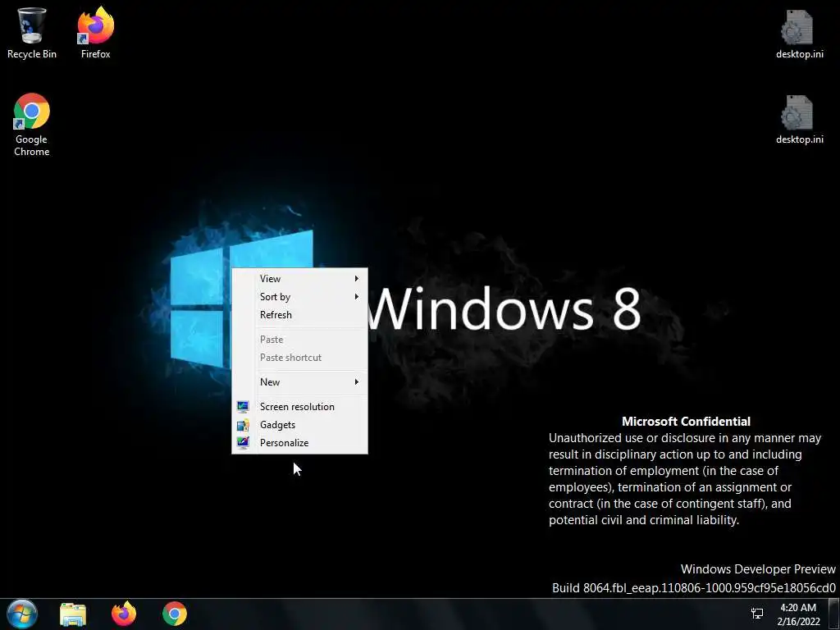Click the Show desktop strip
840x630 pixels.
(833, 614)
